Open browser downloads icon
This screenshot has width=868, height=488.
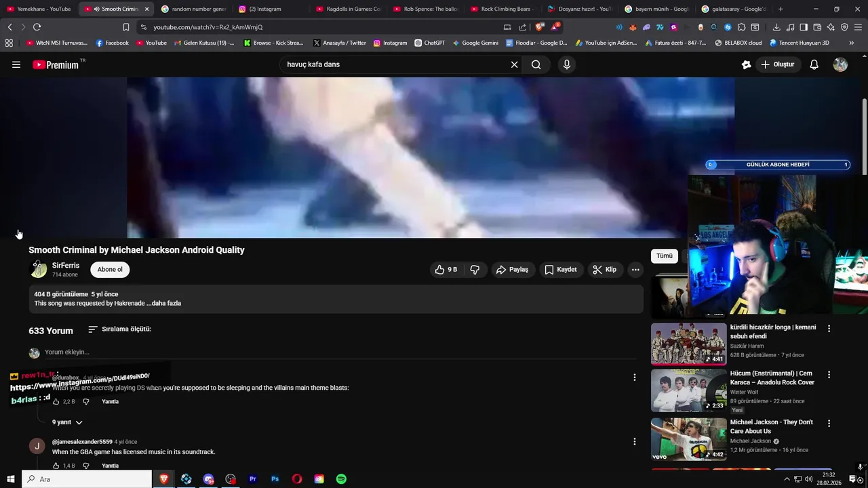click(776, 27)
